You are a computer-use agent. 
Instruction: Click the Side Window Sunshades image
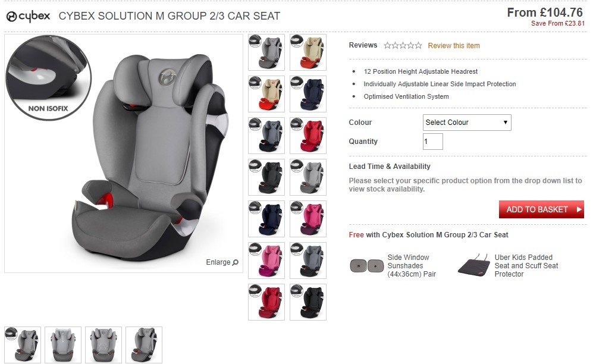pos(367,266)
